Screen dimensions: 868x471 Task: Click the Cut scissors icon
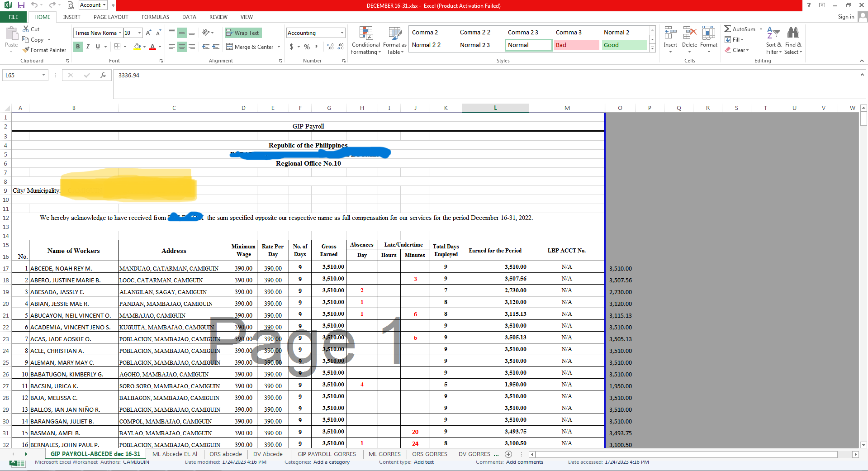[x=26, y=29]
